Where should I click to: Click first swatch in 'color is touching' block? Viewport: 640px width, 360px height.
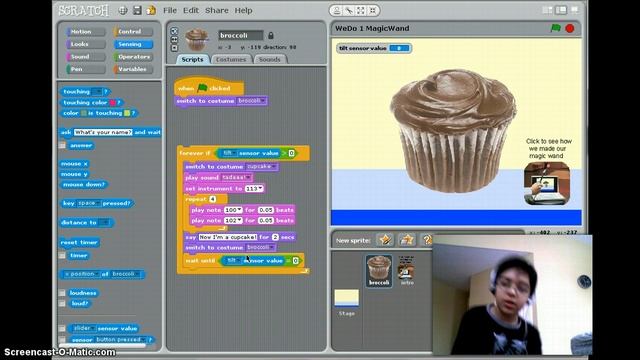pyautogui.click(x=83, y=113)
